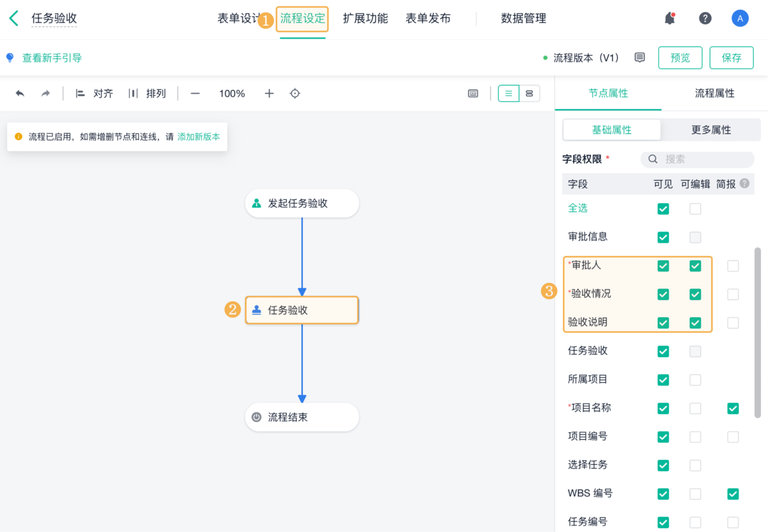Open the keyboard shortcuts panel icon
Image resolution: width=768 pixels, height=532 pixels.
[472, 93]
